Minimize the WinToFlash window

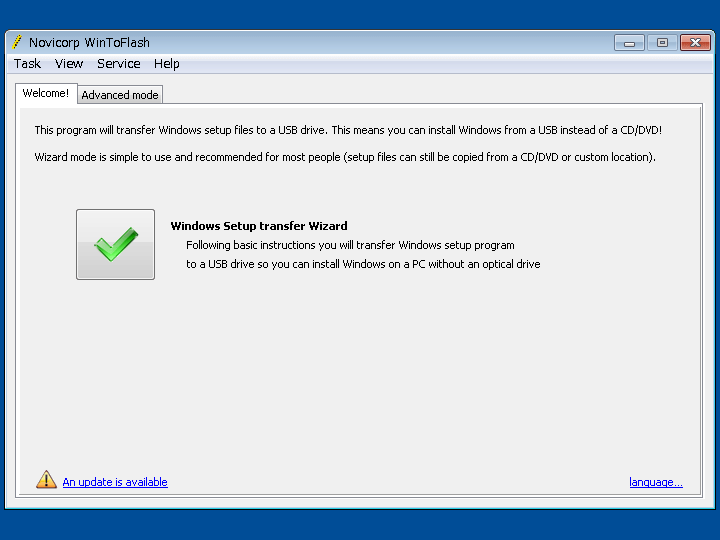pyautogui.click(x=629, y=43)
